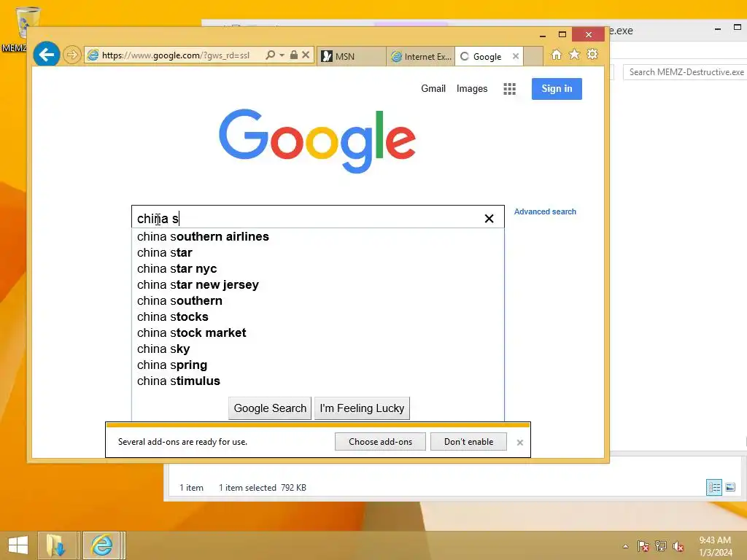Click in the Google search box
This screenshot has height=560, width=747.
[x=318, y=218]
